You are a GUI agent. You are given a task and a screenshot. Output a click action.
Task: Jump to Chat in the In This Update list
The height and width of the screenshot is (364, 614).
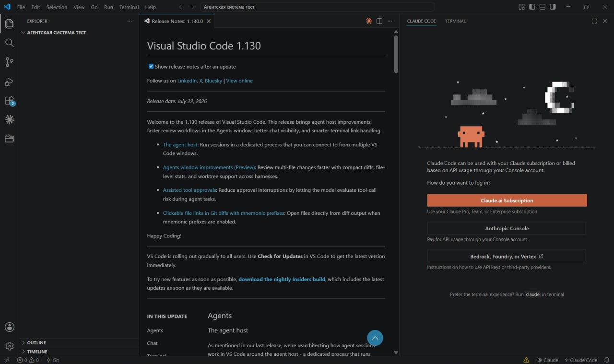(153, 343)
